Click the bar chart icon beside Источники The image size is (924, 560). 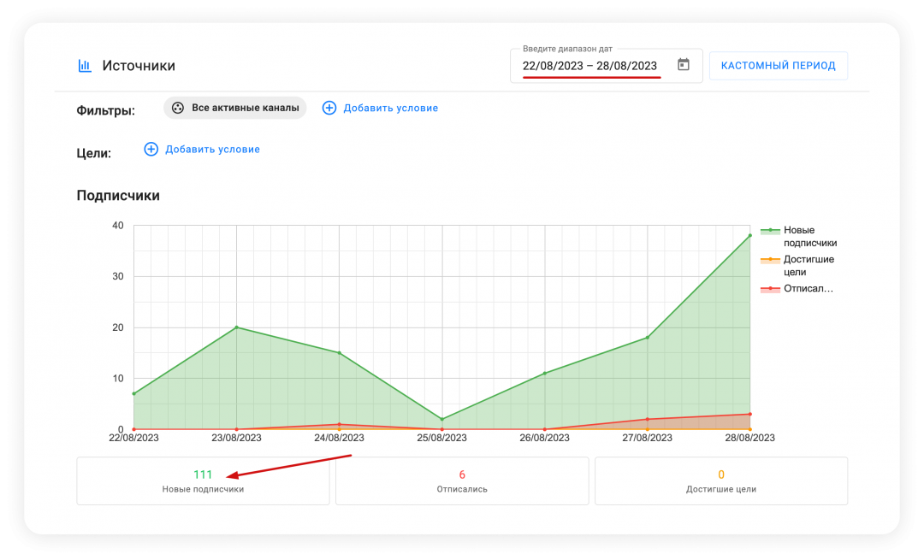click(x=85, y=66)
